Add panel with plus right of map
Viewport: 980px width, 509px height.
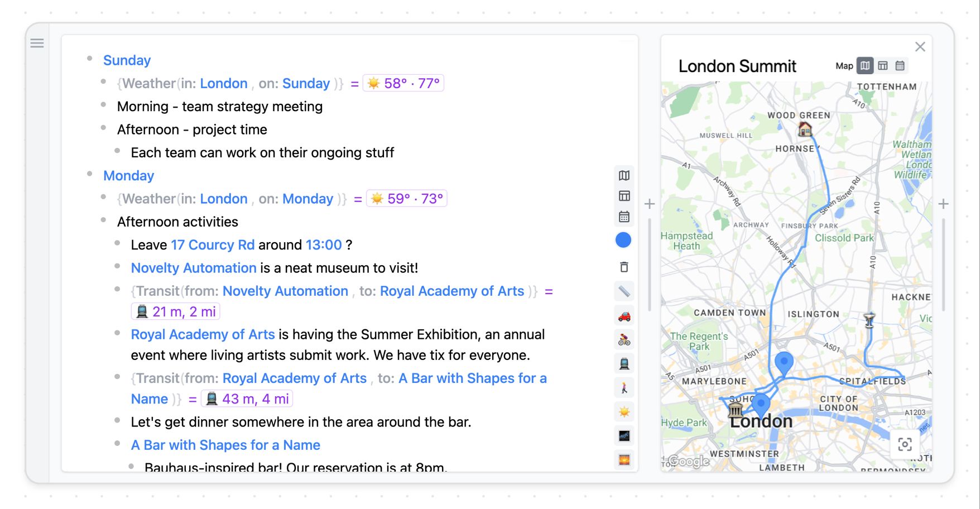click(943, 204)
